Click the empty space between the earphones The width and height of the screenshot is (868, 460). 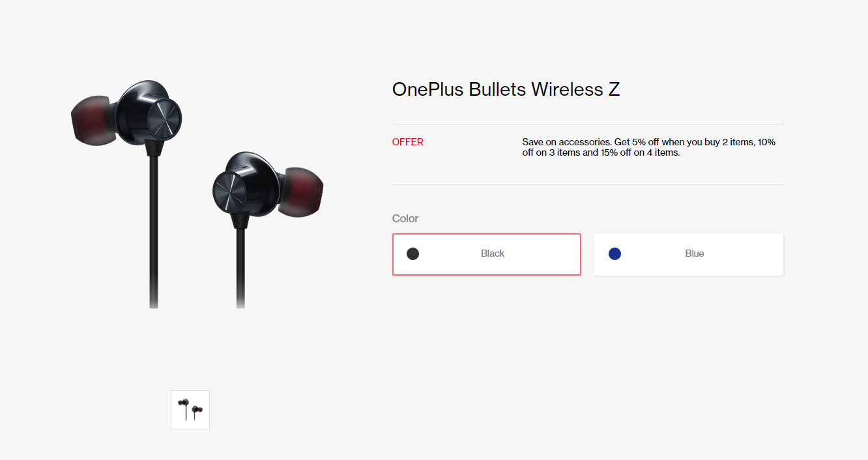click(x=197, y=261)
